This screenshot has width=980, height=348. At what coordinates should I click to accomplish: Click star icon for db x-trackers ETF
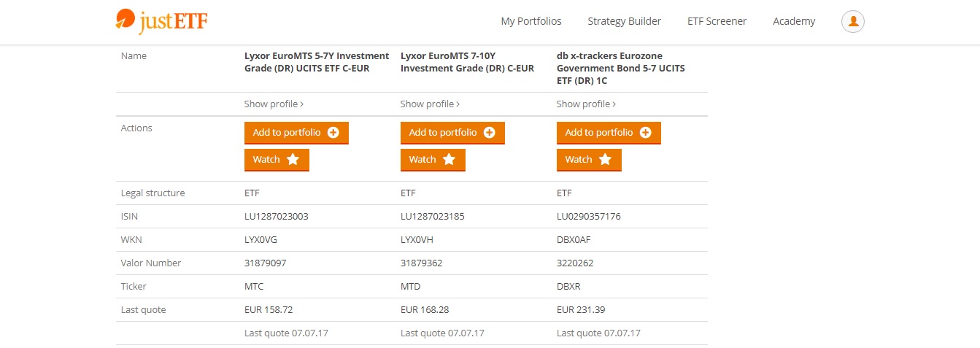click(x=605, y=160)
